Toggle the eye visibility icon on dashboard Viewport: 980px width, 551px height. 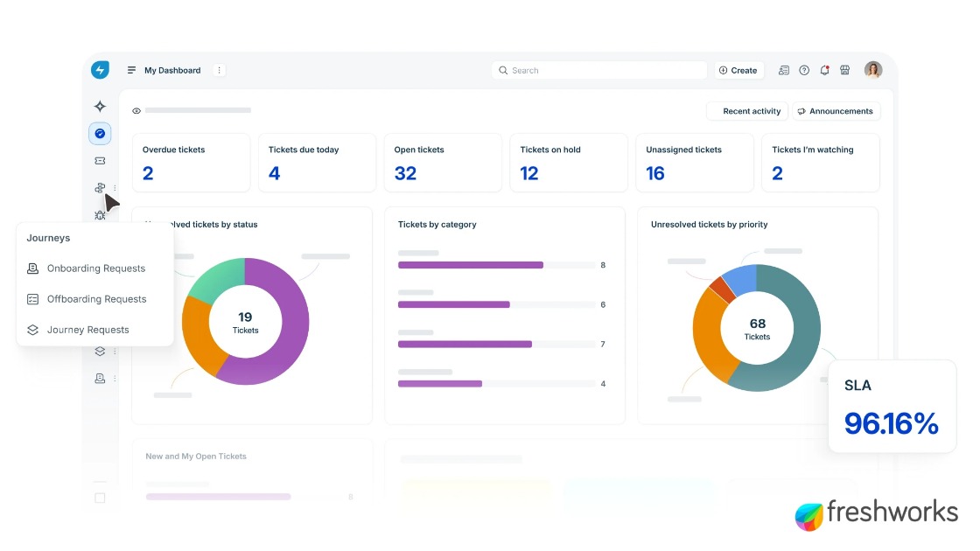(136, 110)
